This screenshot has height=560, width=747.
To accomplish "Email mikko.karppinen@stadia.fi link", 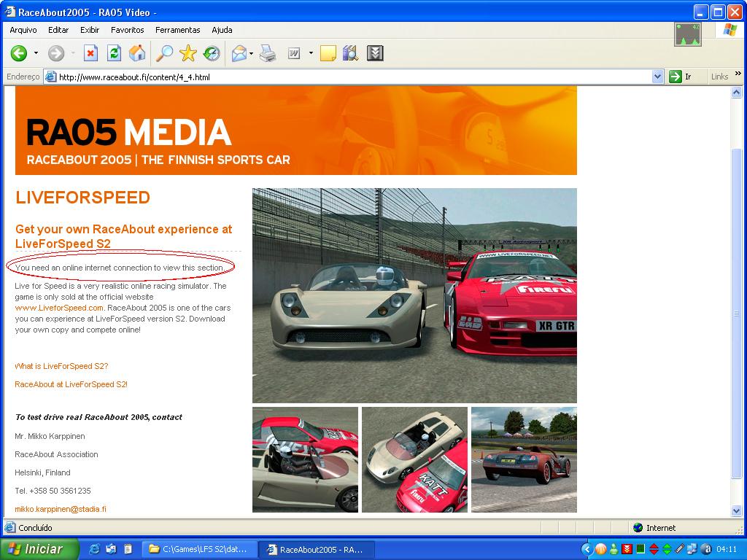I will [x=61, y=509].
